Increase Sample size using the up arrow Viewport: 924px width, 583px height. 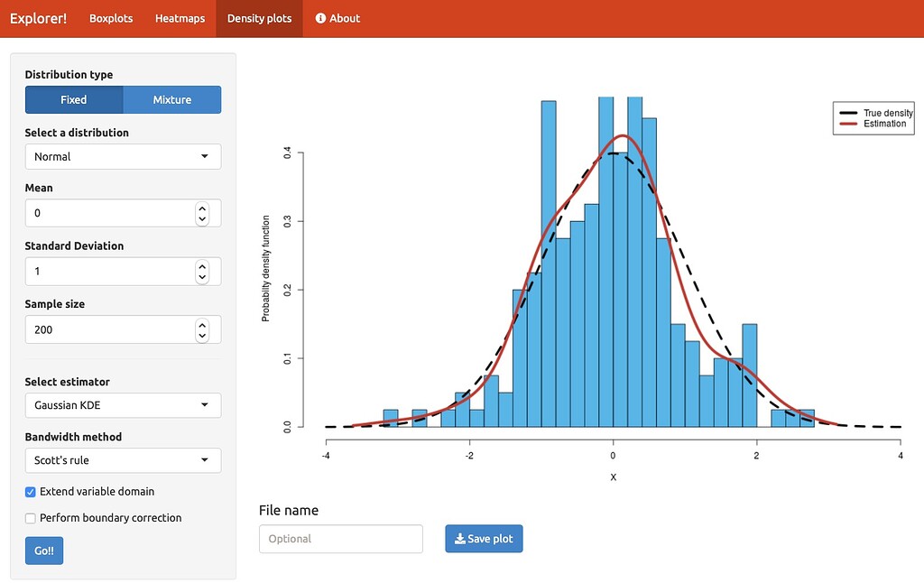pyautogui.click(x=202, y=323)
